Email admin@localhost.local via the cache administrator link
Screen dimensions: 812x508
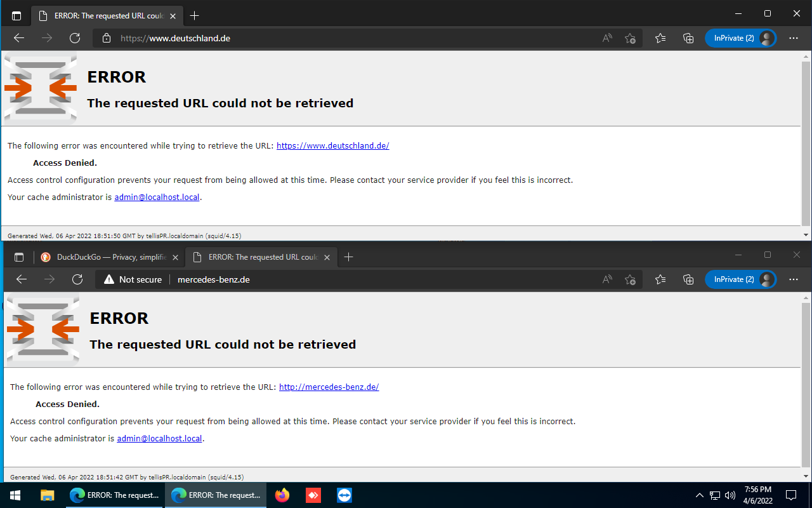point(157,197)
